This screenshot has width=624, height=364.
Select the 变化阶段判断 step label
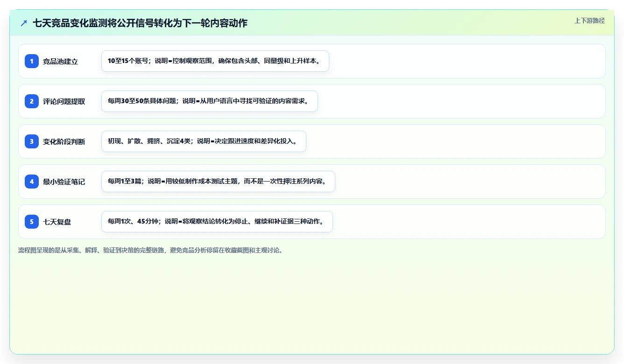64,141
